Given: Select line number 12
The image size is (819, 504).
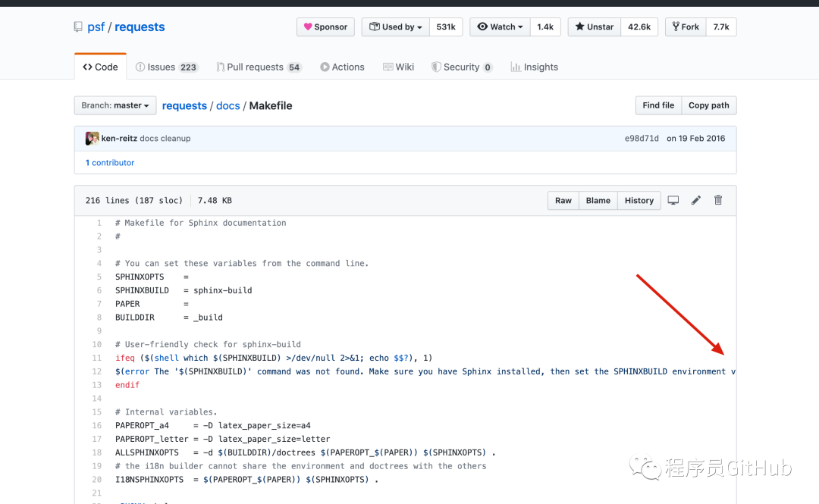Looking at the screenshot, I should tap(96, 371).
